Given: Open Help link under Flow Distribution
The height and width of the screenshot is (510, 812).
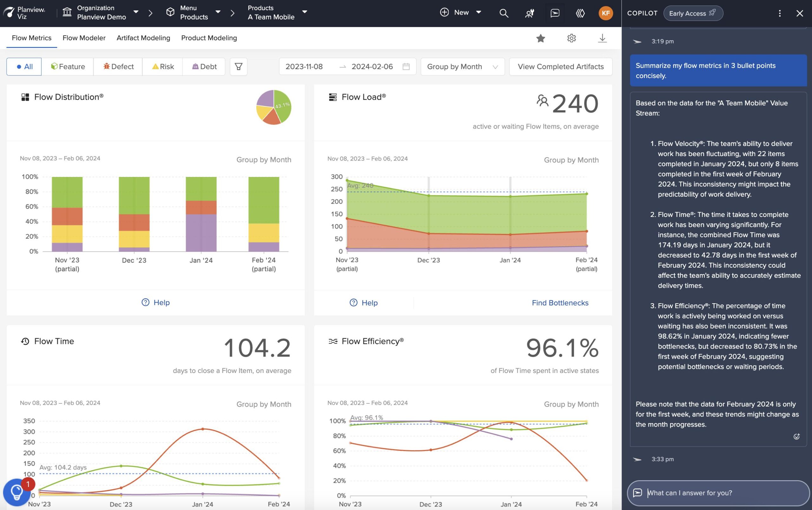Looking at the screenshot, I should (155, 303).
